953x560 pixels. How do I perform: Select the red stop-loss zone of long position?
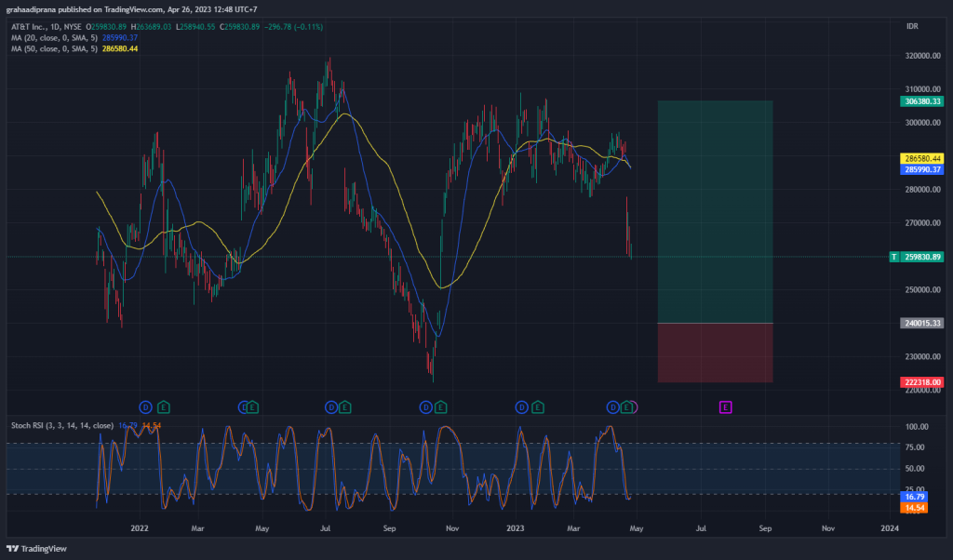point(716,353)
